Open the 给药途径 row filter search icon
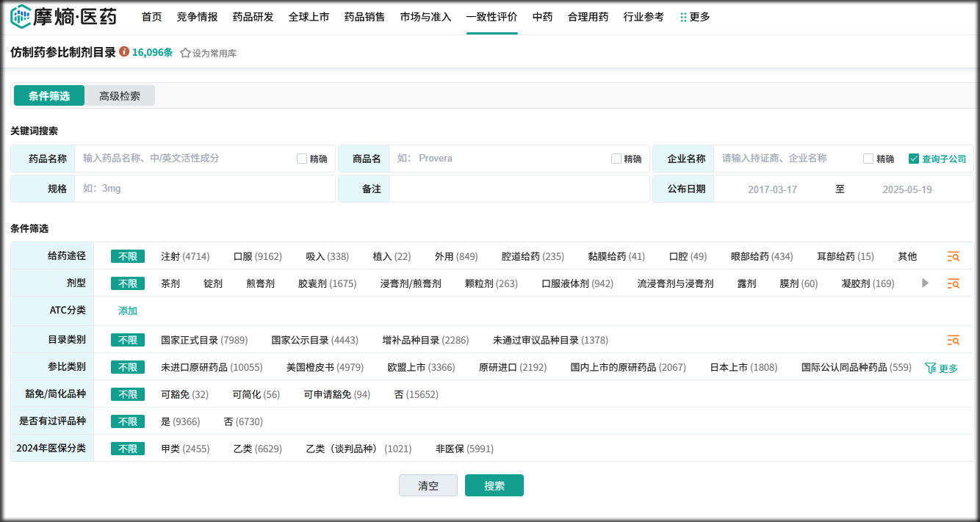Screen dimensions: 980x522 [953, 256]
